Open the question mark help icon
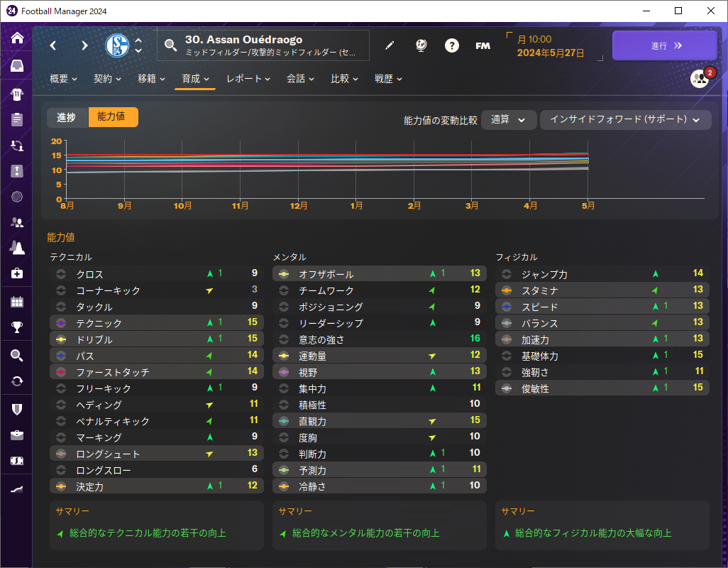Image resolution: width=728 pixels, height=568 pixels. click(x=452, y=45)
